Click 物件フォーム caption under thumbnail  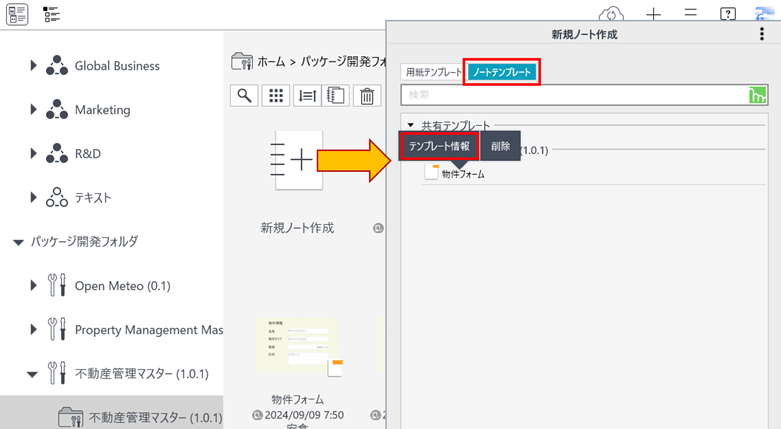(x=298, y=399)
